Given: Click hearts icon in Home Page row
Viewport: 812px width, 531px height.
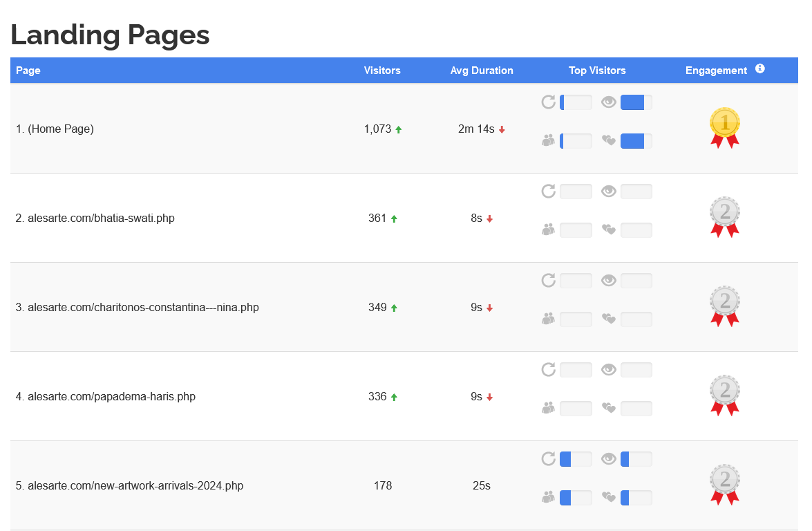Looking at the screenshot, I should [x=609, y=140].
